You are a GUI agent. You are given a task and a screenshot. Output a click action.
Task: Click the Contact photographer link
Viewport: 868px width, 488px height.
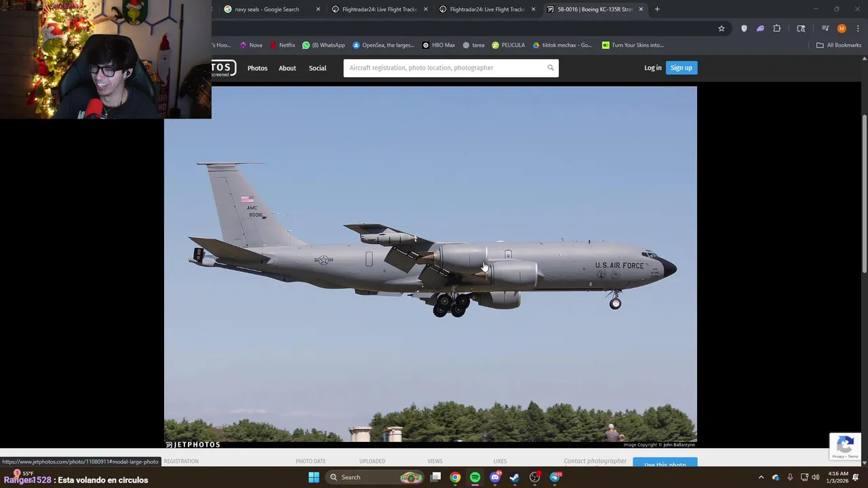[x=595, y=461]
